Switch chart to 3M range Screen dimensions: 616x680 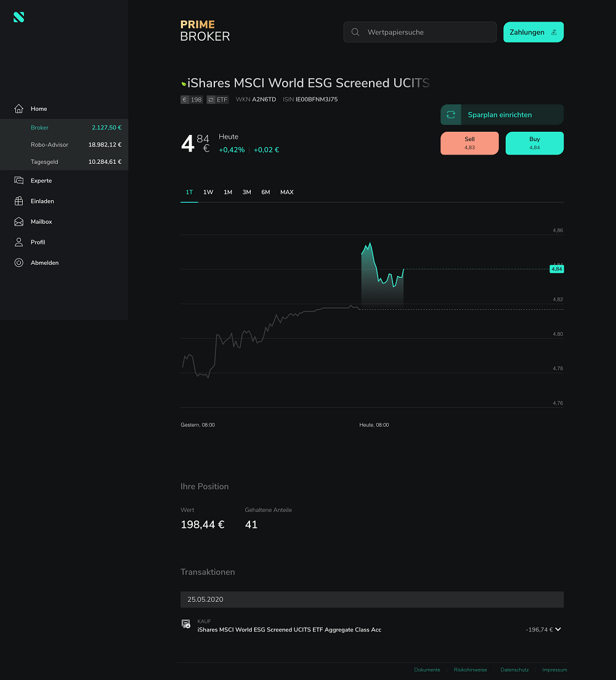pos(247,192)
